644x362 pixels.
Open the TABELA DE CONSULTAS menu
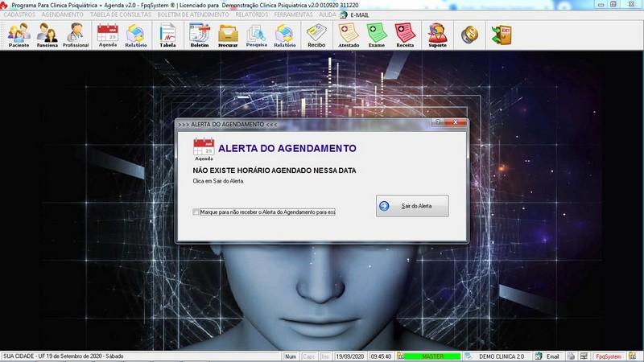pyautogui.click(x=121, y=14)
